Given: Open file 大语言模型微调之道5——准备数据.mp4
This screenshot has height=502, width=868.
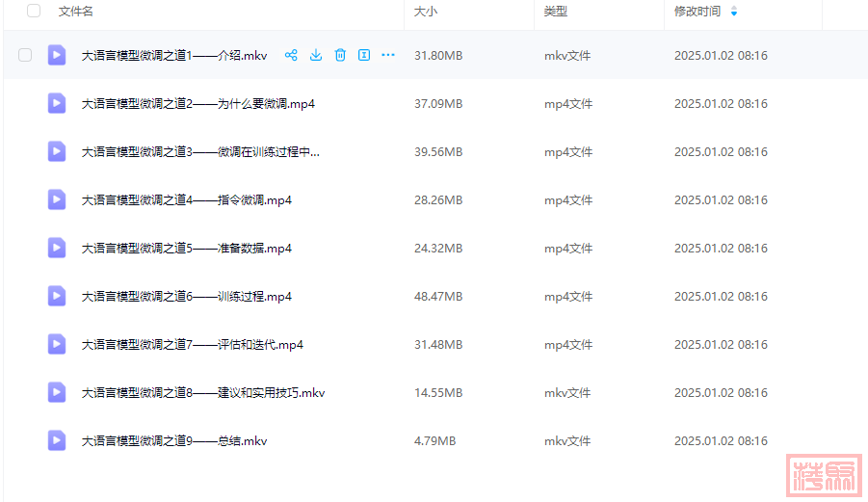Looking at the screenshot, I should [186, 248].
